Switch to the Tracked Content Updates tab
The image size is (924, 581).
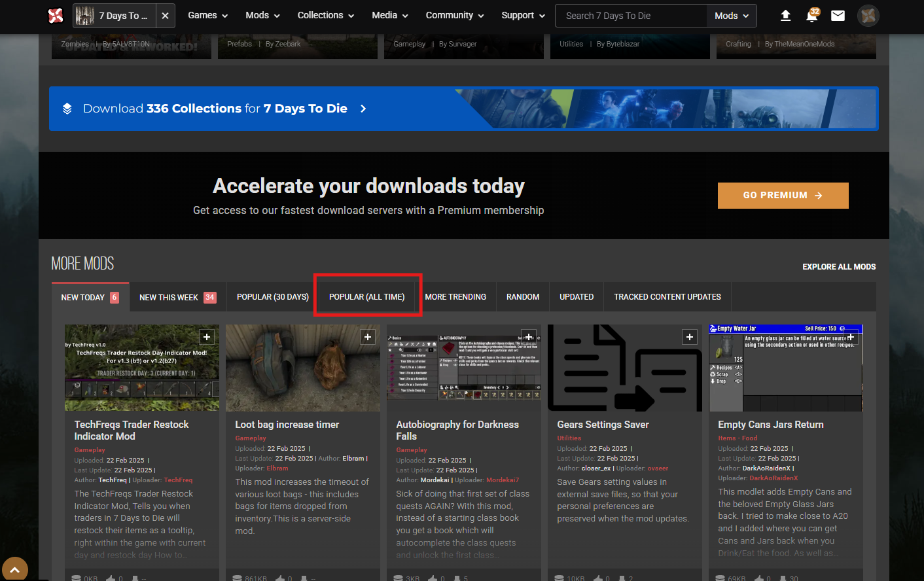tap(667, 297)
